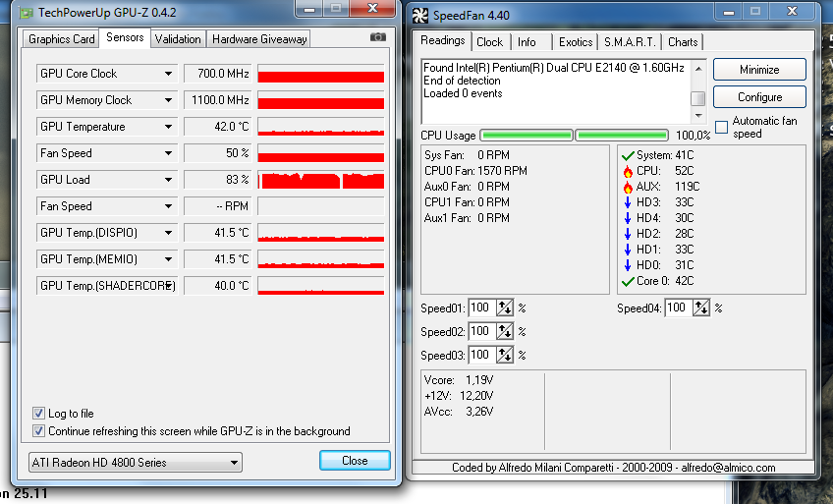Click the blue down arrow beside HD3
The width and height of the screenshot is (833, 504).
coord(628,202)
